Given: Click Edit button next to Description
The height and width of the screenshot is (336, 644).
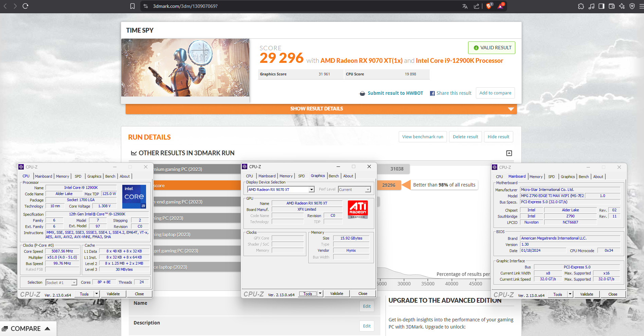Looking at the screenshot, I should click(x=367, y=326).
